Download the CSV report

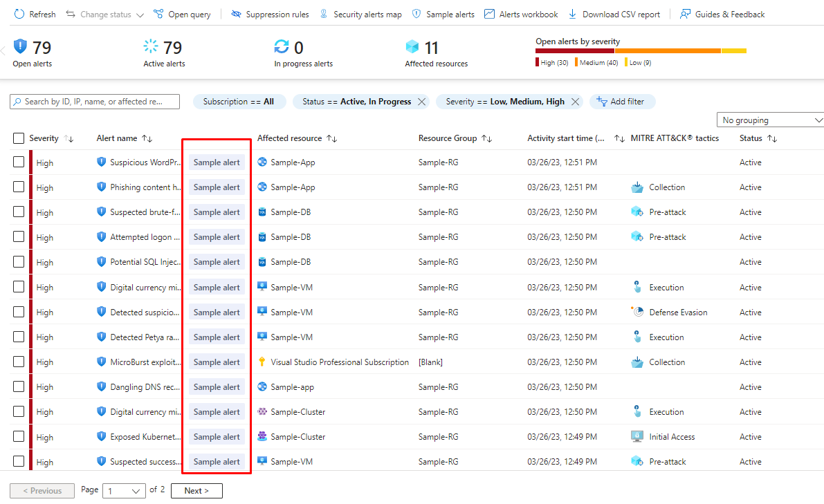click(x=614, y=14)
